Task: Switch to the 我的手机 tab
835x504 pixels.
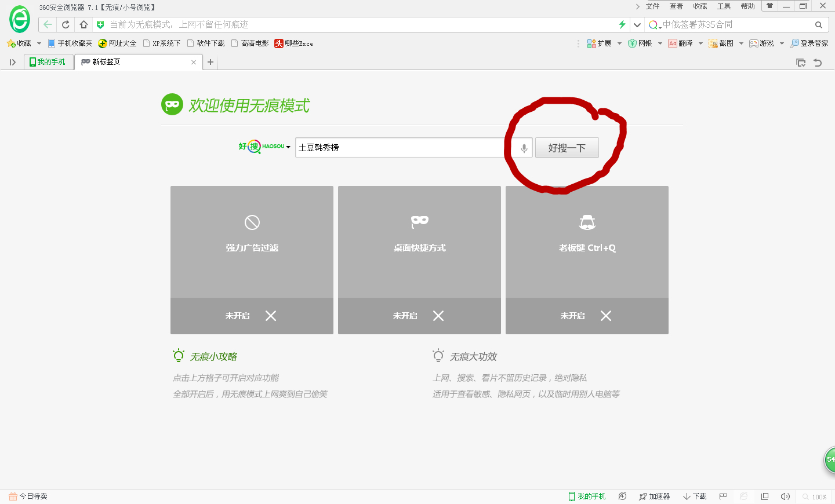Action: [49, 62]
